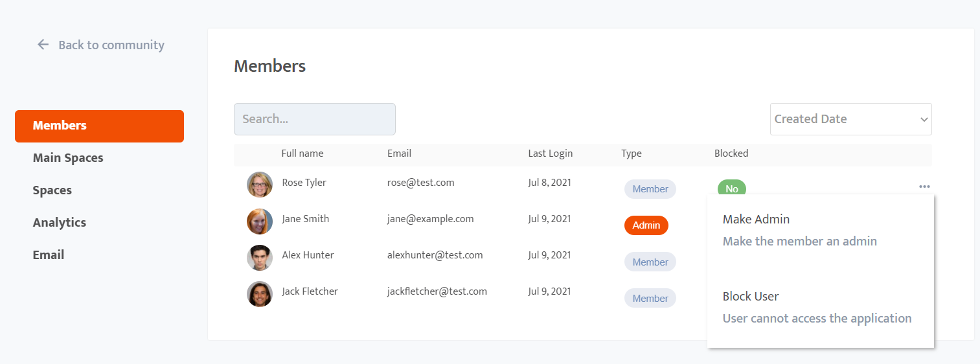The height and width of the screenshot is (364, 980).
Task: Click the back arrow icon
Action: tap(43, 45)
